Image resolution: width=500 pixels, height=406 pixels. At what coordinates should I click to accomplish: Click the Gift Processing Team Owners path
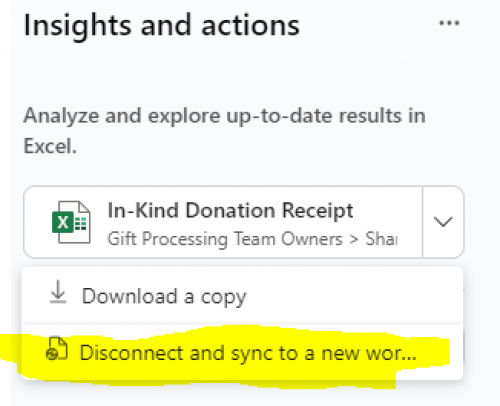tap(225, 239)
